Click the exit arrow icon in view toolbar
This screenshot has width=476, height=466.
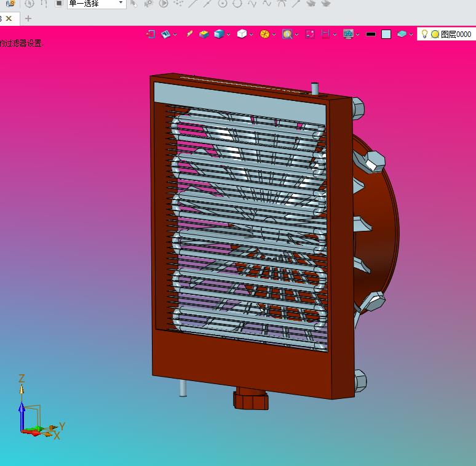151,34
